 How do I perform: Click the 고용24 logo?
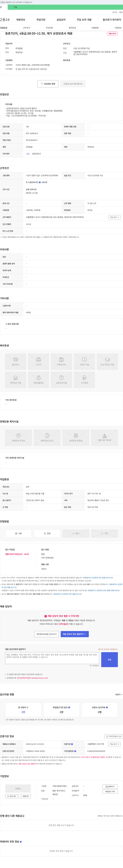point(5,20)
